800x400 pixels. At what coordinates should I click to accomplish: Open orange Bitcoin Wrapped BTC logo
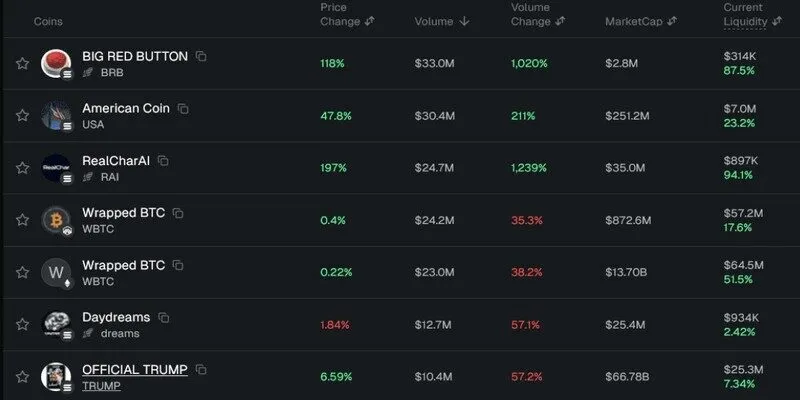coord(56,220)
